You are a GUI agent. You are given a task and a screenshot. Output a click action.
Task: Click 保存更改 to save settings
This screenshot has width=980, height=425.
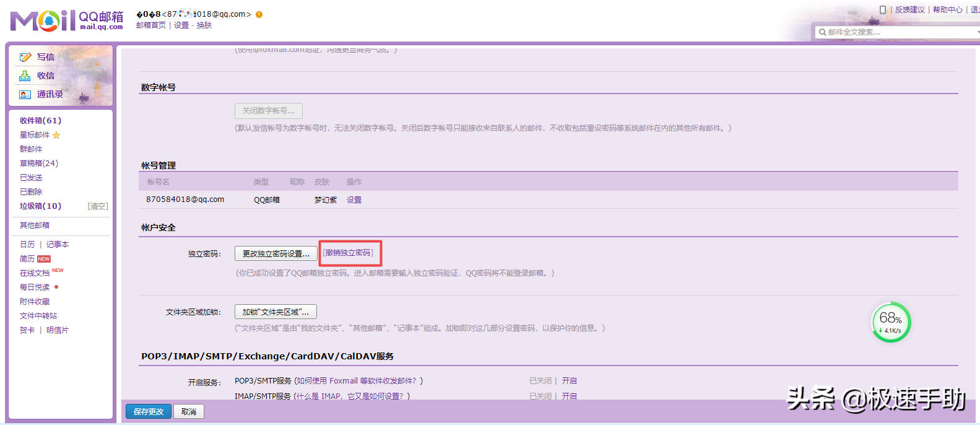(x=149, y=412)
